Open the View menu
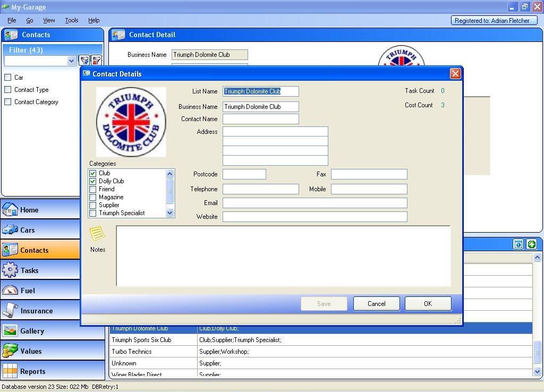544x392 pixels. coord(49,20)
